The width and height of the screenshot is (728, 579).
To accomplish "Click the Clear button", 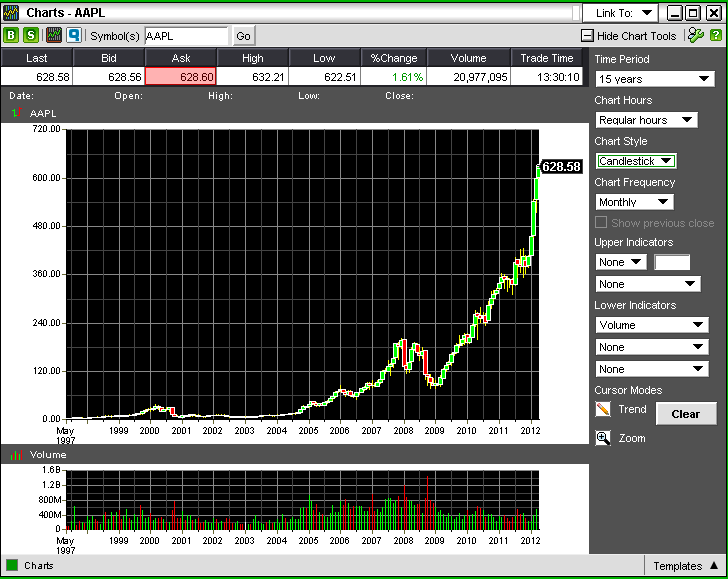I will (686, 414).
